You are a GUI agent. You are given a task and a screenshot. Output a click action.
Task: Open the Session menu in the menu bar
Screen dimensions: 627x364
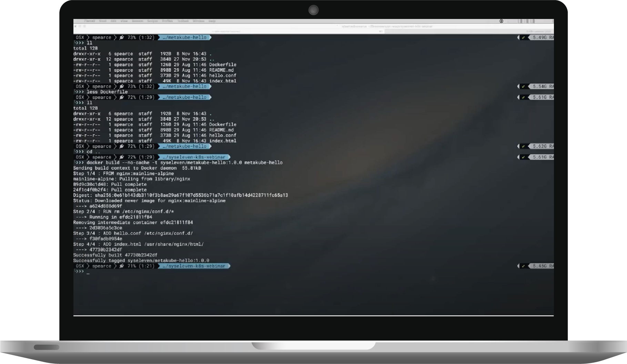pos(137,21)
